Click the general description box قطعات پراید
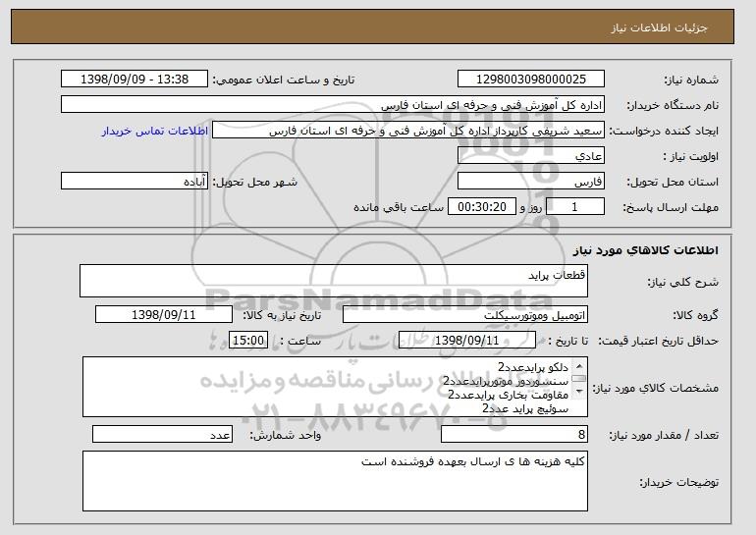756x535 pixels. tap(334, 281)
